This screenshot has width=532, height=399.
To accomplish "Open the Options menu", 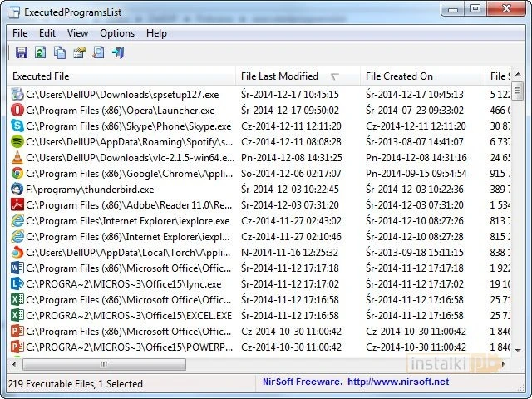I will coord(117,33).
